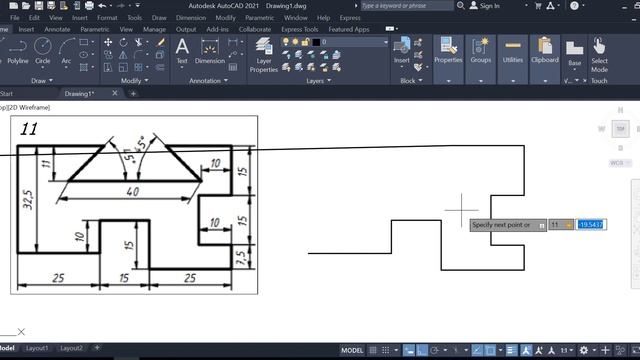The image size is (640, 360).
Task: Open the Insert block tool
Action: pyautogui.click(x=402, y=51)
